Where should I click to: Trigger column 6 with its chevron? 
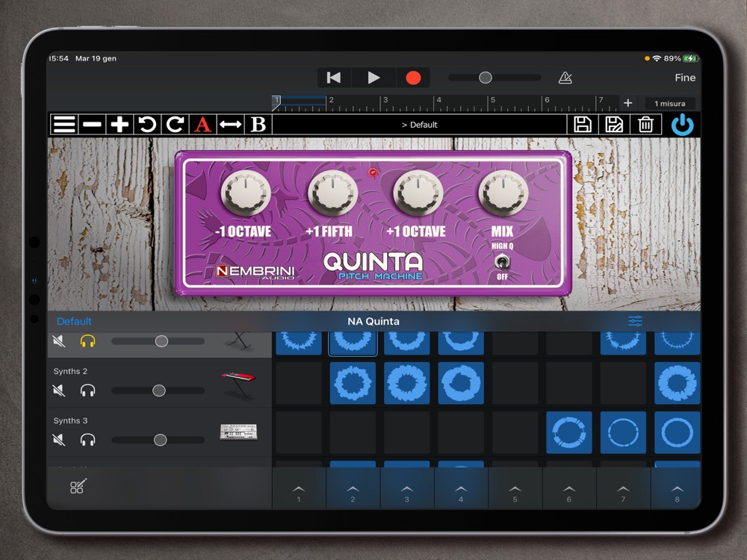pos(568,491)
